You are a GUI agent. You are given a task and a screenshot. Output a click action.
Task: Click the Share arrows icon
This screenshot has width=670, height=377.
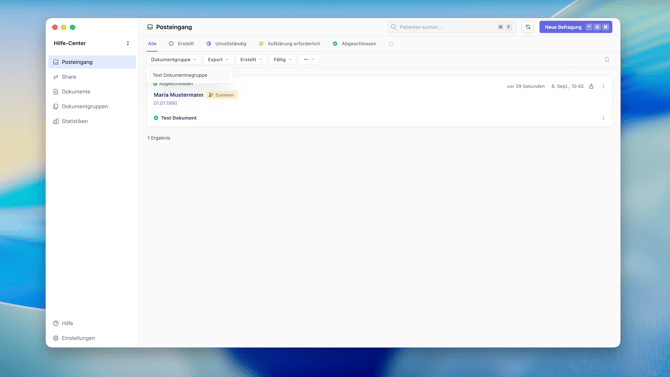click(x=56, y=77)
